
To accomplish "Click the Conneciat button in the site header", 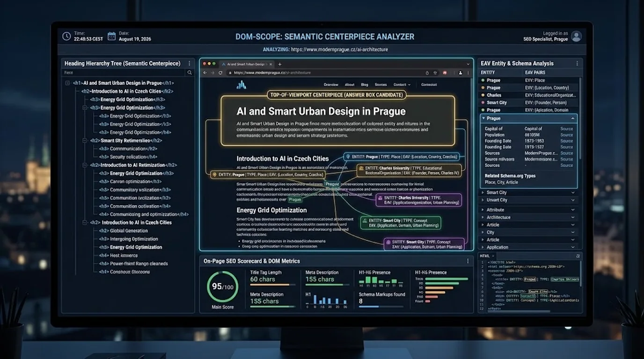I will 429,85.
